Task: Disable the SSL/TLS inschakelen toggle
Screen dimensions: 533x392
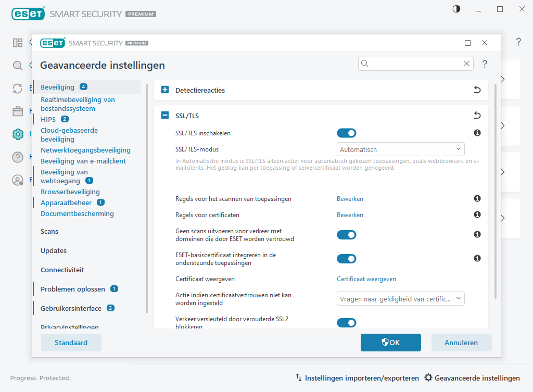Action: pos(346,133)
